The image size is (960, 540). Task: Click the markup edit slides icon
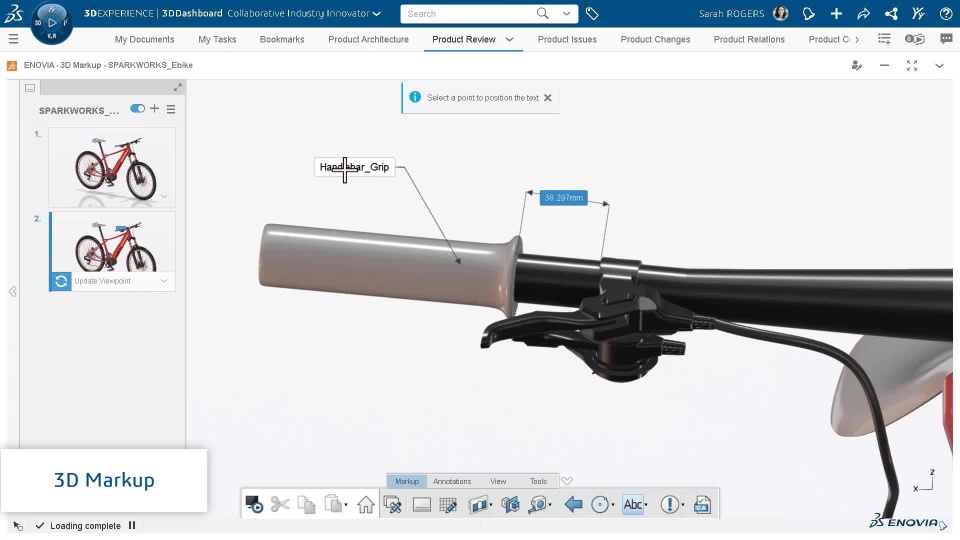click(392, 504)
